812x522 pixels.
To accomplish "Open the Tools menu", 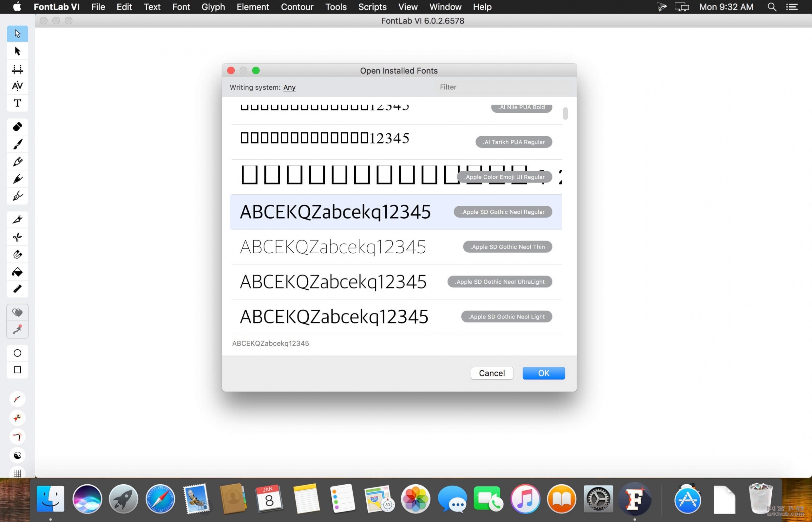I will point(336,7).
